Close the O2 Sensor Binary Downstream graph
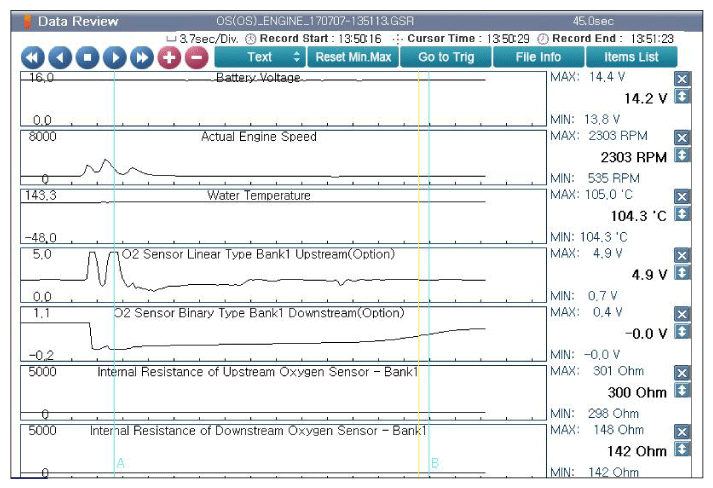The width and height of the screenshot is (713, 488). [x=682, y=314]
